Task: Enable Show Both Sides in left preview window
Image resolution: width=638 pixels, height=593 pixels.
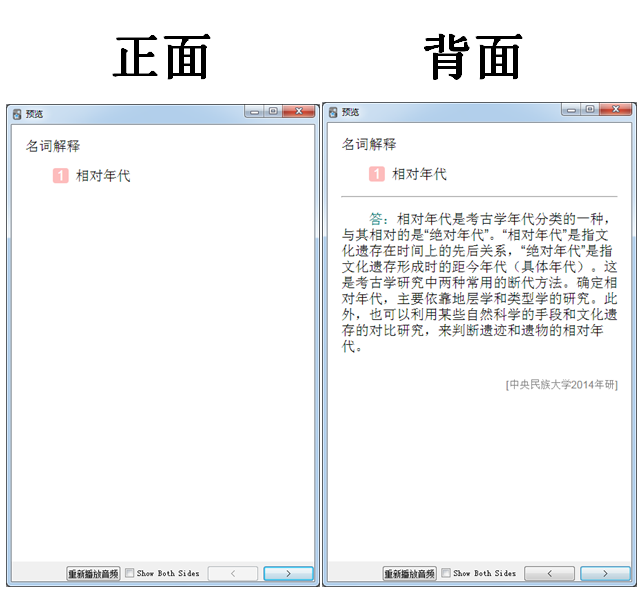Action: (129, 573)
